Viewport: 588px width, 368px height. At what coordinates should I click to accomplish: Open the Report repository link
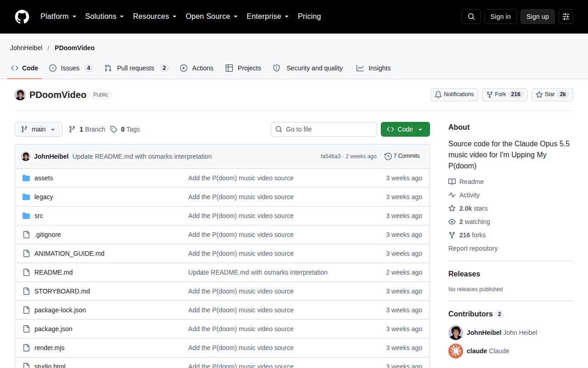[x=473, y=248]
